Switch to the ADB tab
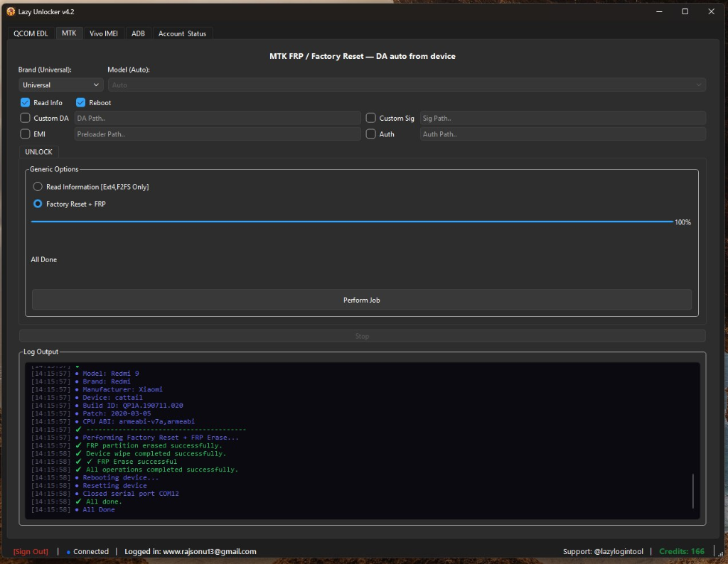Screen dimensions: 728x564 pyautogui.click(x=138, y=33)
